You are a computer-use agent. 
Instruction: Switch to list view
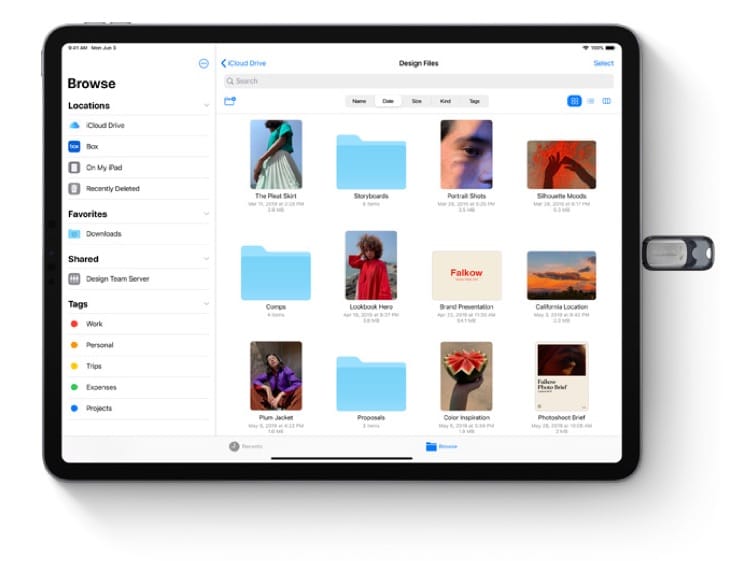[591, 101]
